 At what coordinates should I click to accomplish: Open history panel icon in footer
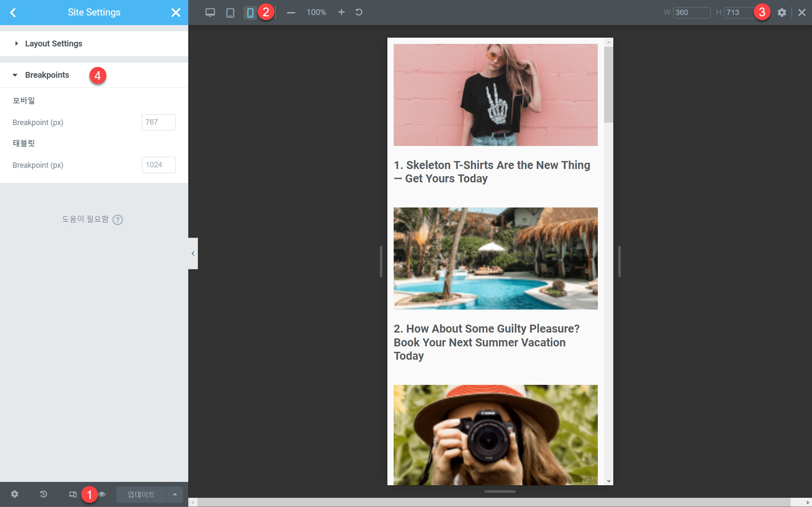44,494
